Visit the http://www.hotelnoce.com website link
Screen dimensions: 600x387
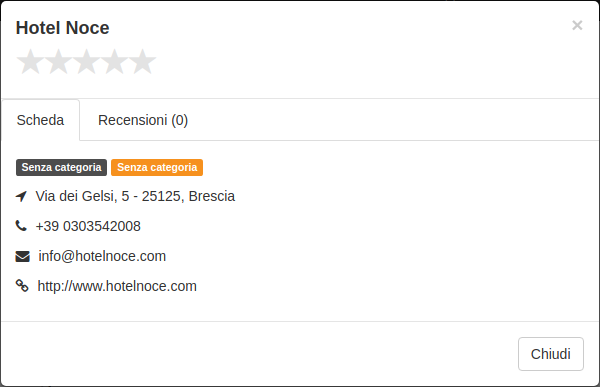click(x=117, y=286)
